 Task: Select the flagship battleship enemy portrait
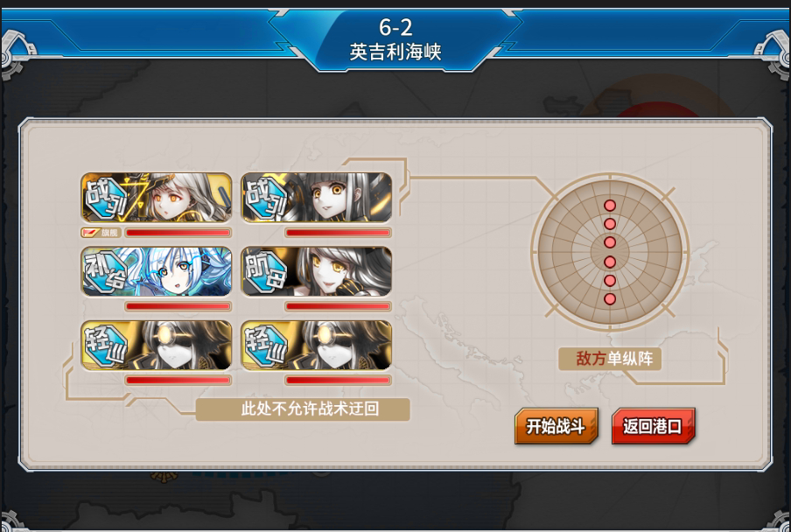coord(157,198)
